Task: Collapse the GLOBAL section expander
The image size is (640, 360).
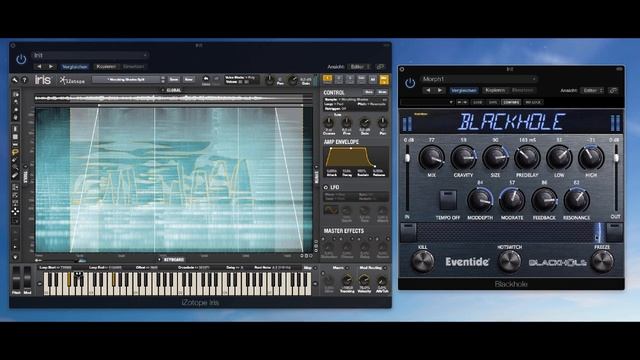Action: [163, 90]
